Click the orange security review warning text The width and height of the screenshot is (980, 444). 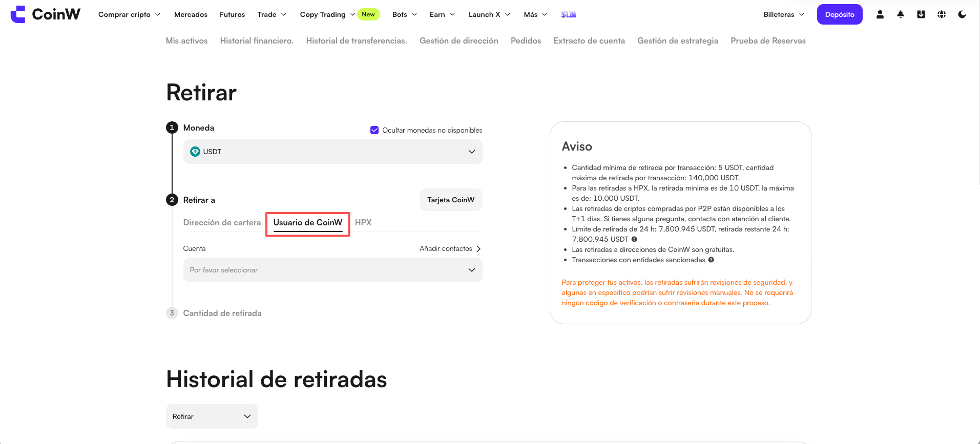(x=677, y=292)
